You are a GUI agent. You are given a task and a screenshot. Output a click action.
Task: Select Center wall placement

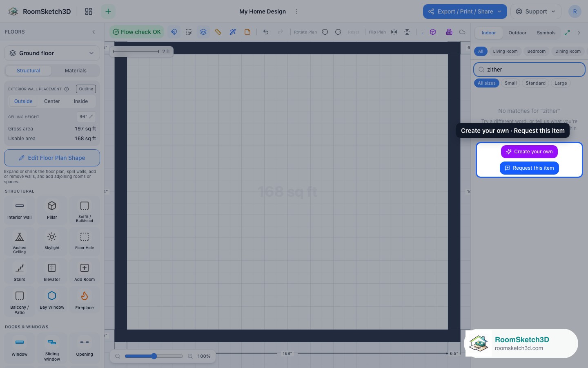click(x=52, y=101)
